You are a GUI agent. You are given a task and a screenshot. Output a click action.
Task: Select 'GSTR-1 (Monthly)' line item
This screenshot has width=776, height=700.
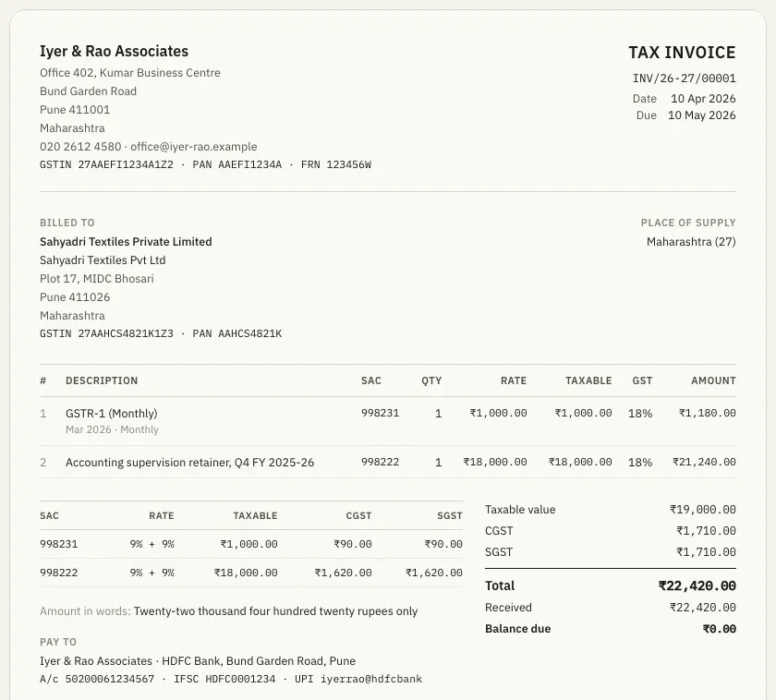(112, 413)
